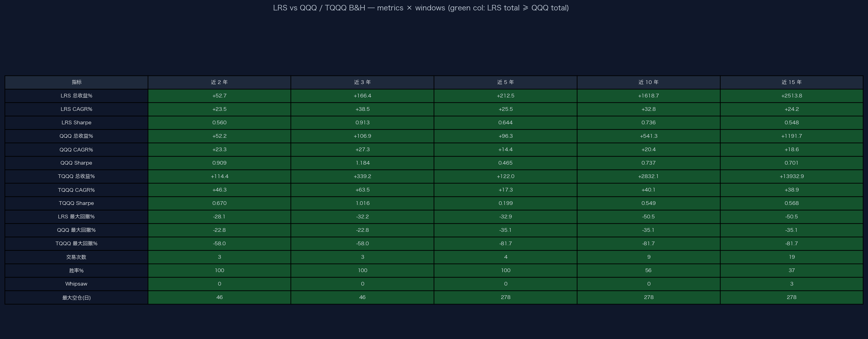Viewport: 868px width, 339px height.
Task: Select the cell showing '+212.5'
Action: click(x=505, y=96)
